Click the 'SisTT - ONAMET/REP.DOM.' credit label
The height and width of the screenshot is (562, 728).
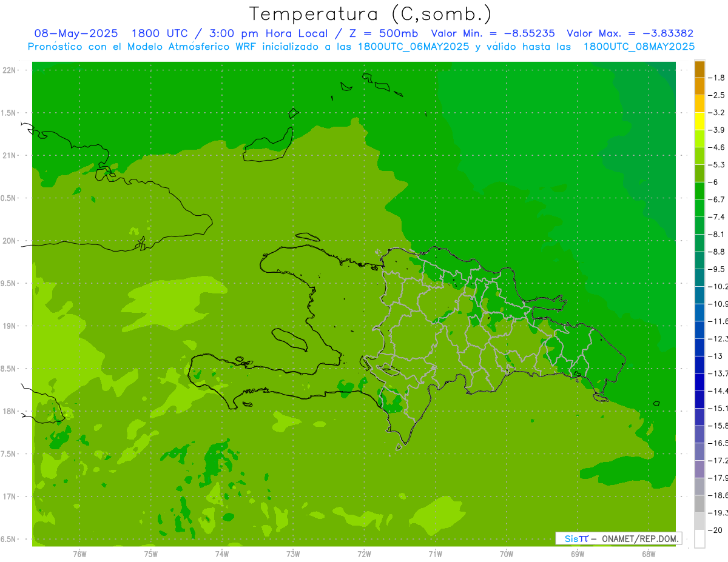click(619, 538)
